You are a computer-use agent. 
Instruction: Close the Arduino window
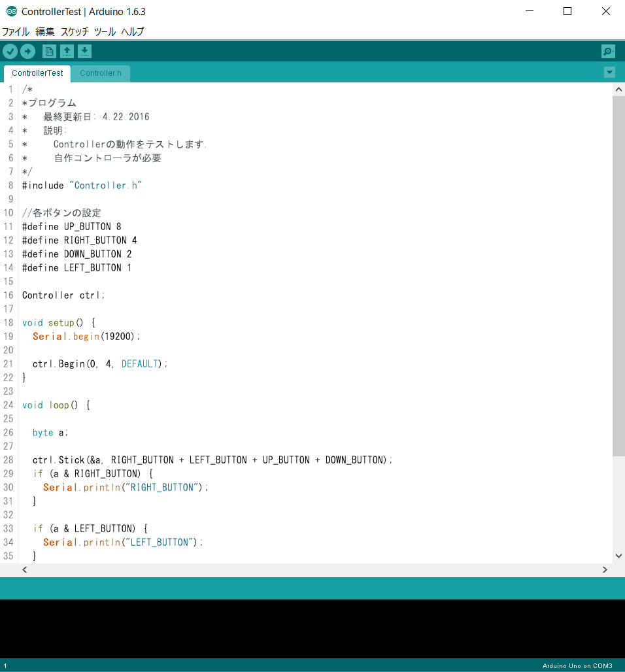(605, 11)
